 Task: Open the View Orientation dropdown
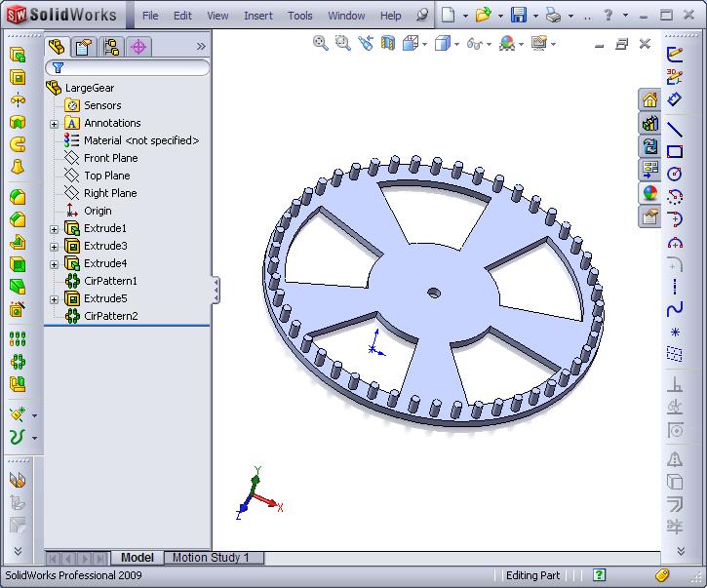click(x=425, y=44)
